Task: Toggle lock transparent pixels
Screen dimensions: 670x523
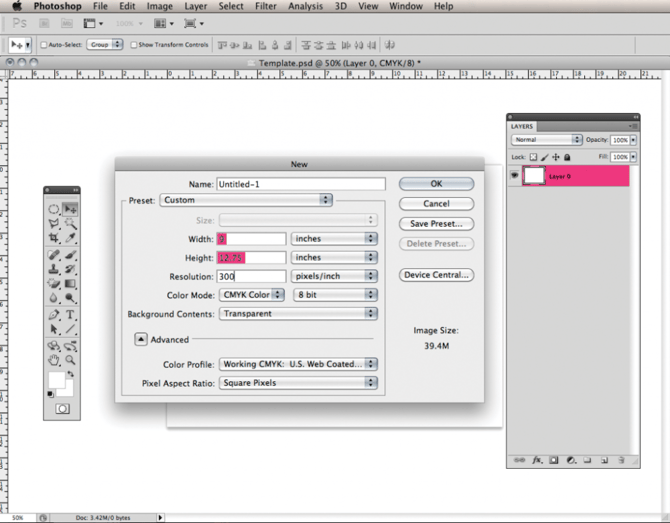Action: pos(533,157)
